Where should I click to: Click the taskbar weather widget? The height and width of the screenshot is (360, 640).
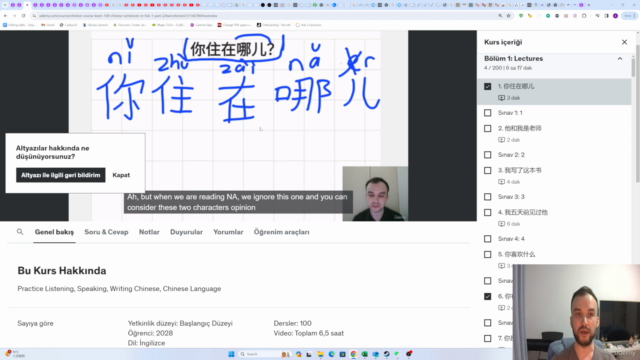[15, 353]
